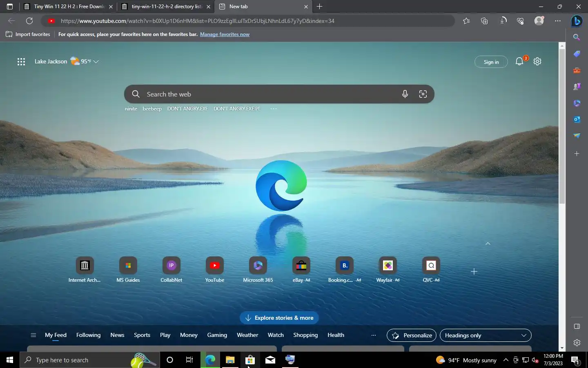Click Manage favorites now link
This screenshot has height=368, width=588.
pyautogui.click(x=225, y=34)
